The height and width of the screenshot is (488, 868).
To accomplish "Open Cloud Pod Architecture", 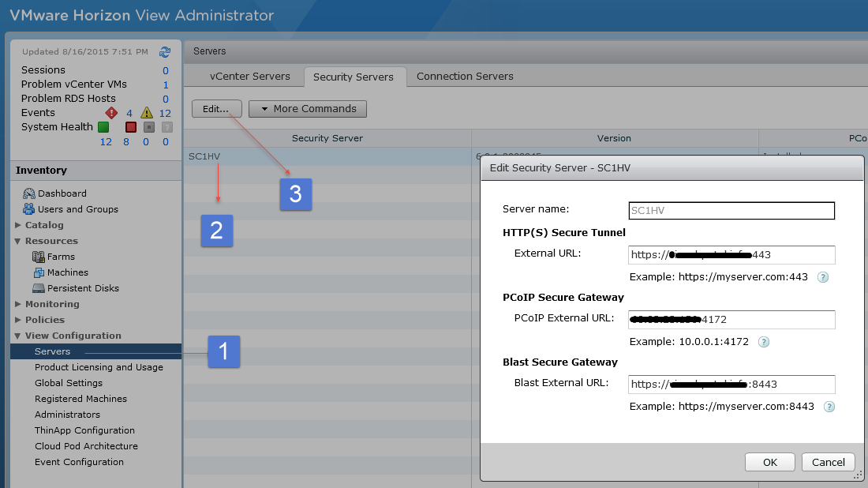I will click(x=86, y=446).
